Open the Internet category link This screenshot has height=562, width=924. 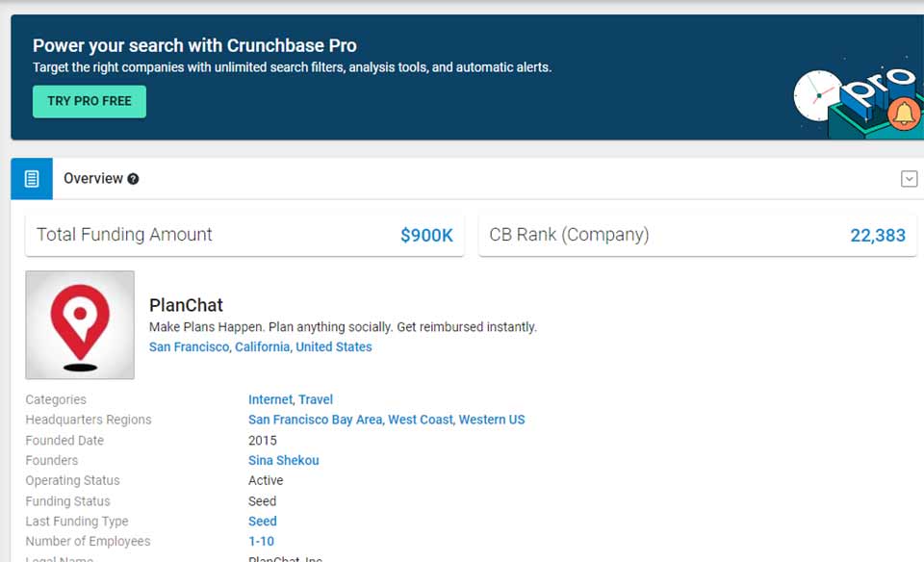269,399
